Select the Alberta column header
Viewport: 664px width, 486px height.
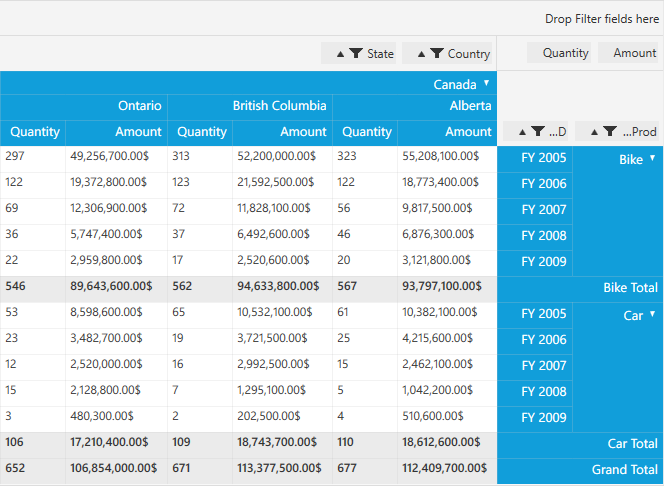[415, 105]
